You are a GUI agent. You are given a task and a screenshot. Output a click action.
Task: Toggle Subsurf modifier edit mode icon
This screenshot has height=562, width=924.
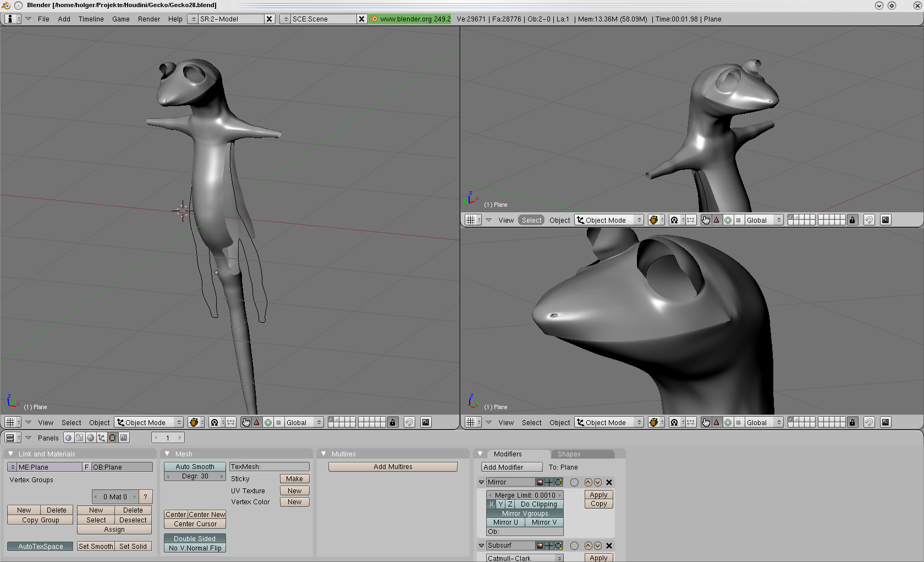coord(558,546)
